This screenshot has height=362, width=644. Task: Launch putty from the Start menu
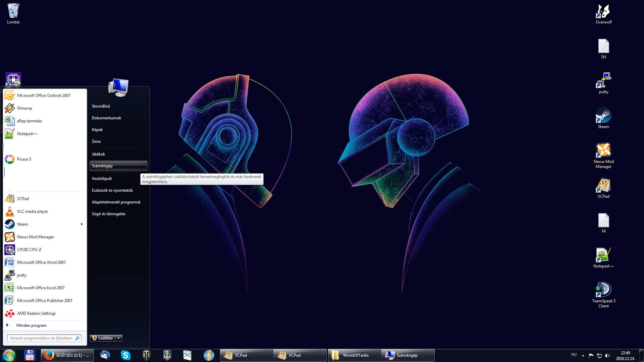coord(45,275)
